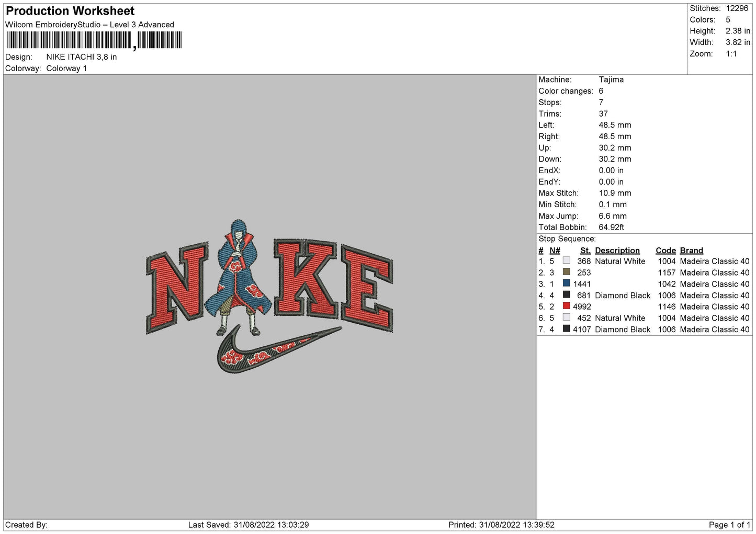Click the 'Production Worksheet' heading
The image size is (756, 534).
click(x=70, y=11)
